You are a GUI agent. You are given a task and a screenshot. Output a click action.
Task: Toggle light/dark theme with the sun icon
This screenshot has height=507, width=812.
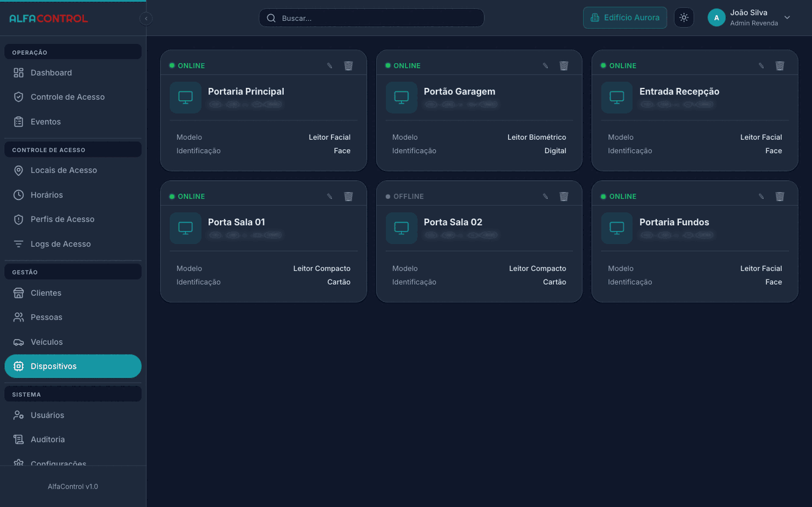[684, 18]
